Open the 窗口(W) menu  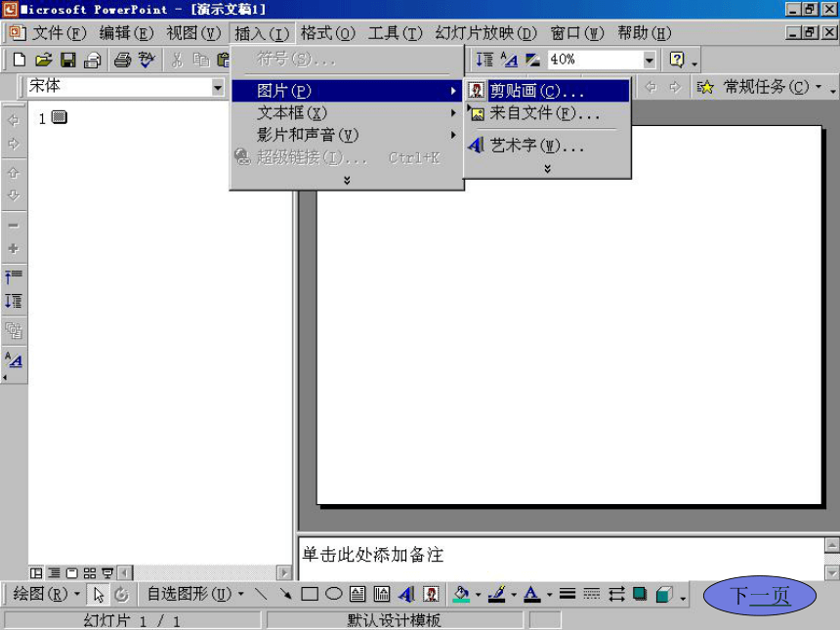coord(577,33)
